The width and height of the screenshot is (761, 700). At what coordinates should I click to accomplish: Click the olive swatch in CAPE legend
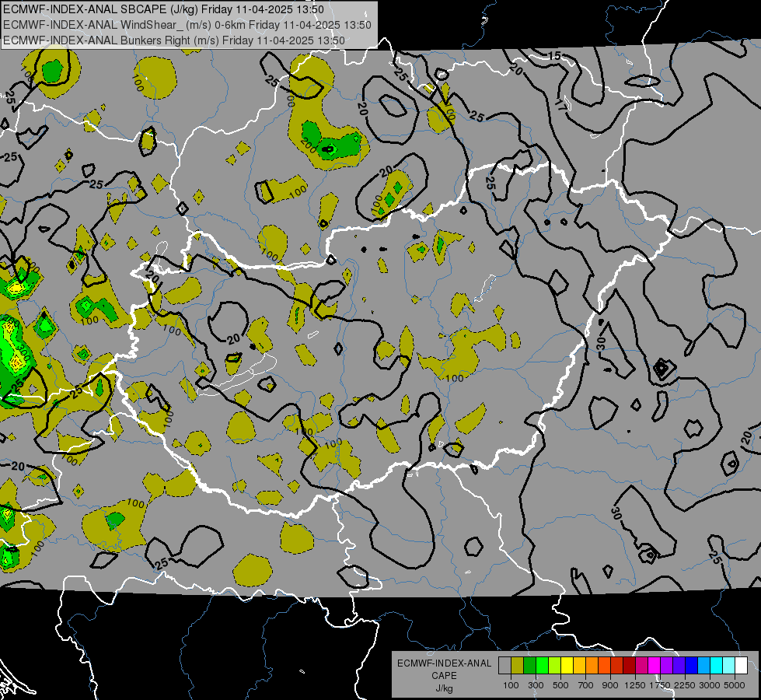tap(518, 666)
